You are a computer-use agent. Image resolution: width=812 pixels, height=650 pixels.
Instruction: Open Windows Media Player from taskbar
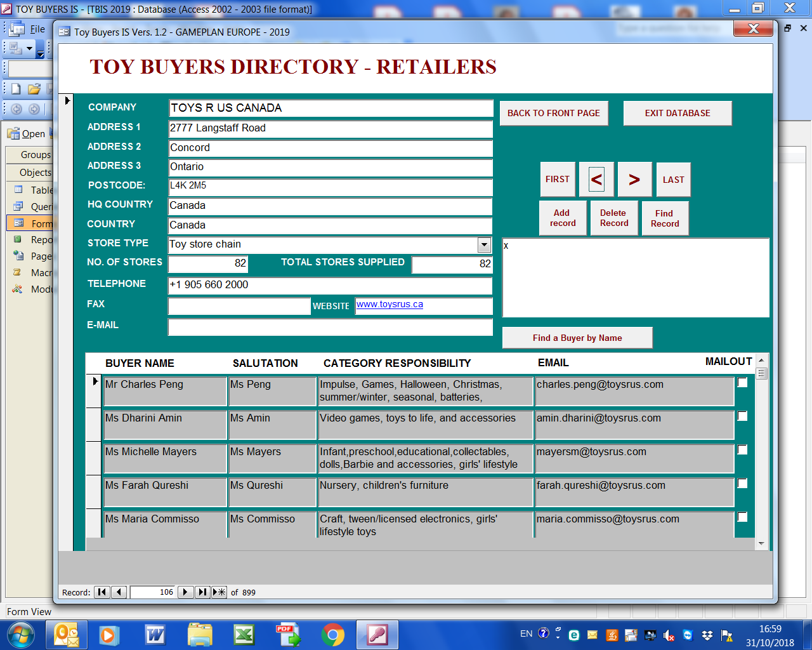click(109, 634)
